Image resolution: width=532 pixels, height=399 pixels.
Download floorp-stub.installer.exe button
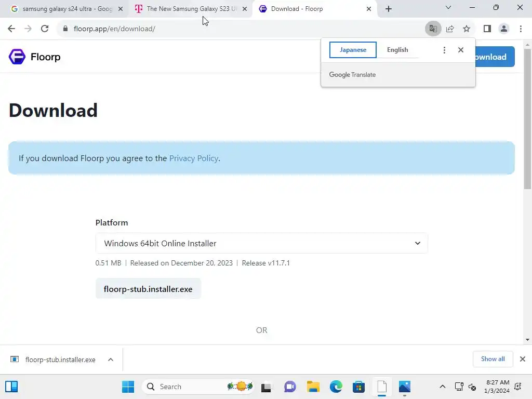click(x=148, y=289)
